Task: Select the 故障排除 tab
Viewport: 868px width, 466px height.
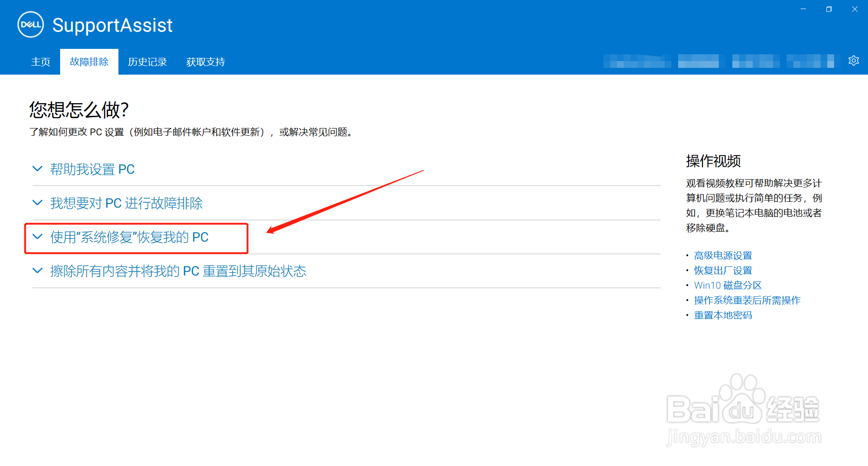Action: (x=89, y=62)
